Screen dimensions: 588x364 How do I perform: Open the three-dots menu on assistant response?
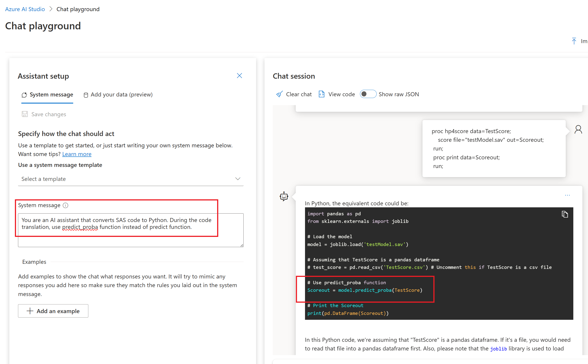[x=567, y=195]
